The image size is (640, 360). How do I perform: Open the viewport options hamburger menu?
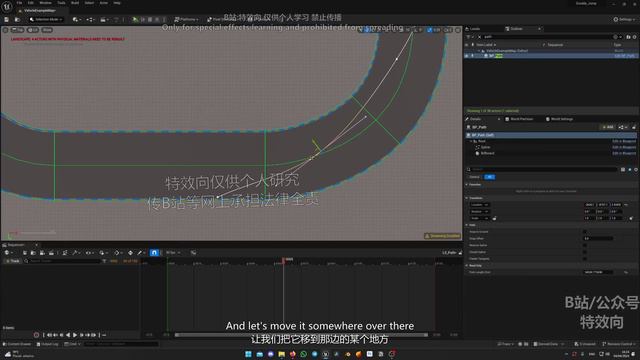5,30
